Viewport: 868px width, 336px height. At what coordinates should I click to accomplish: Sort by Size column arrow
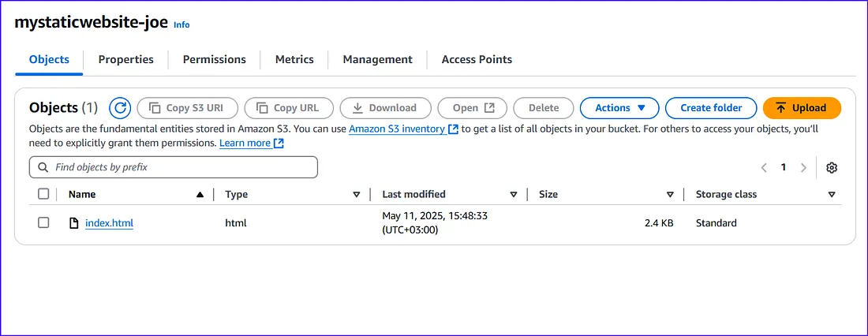(670, 194)
